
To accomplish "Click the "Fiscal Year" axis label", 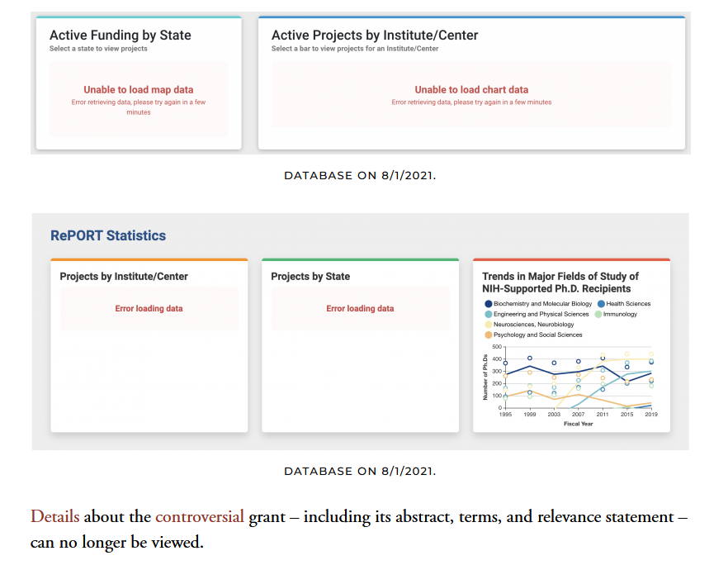I will point(578,424).
